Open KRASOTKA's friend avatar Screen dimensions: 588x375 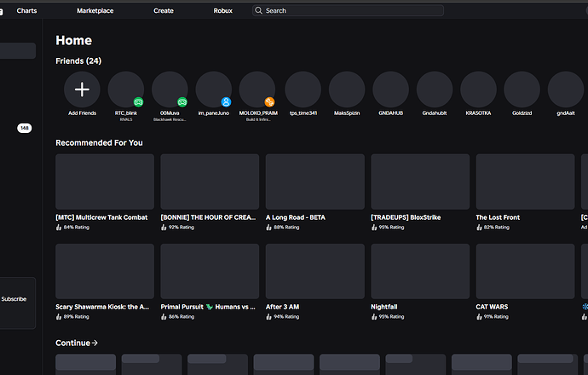pos(479,89)
